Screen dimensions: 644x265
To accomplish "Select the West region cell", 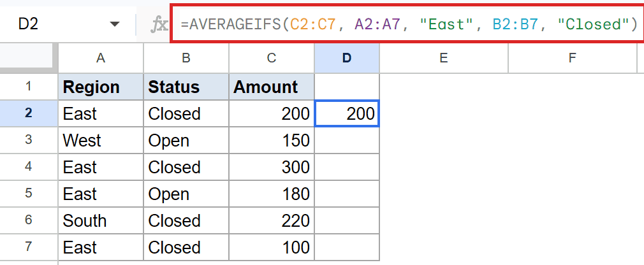I will pyautogui.click(x=101, y=140).
